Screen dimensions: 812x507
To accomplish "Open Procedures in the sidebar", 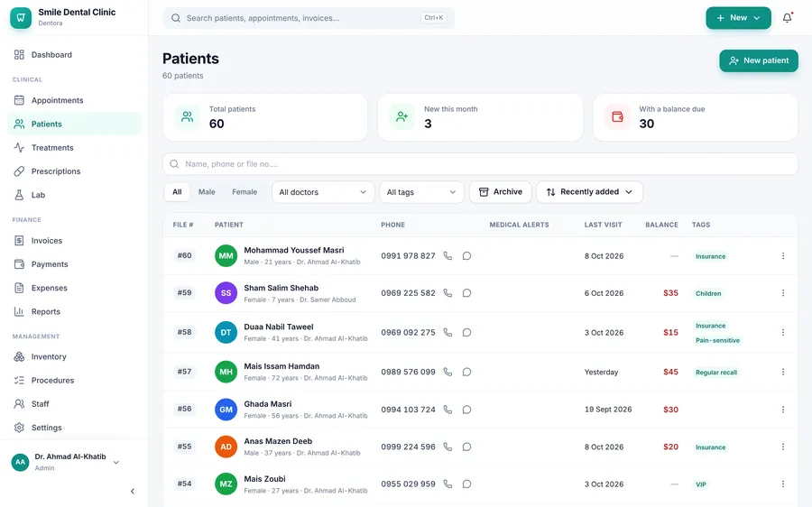I will 74,380.
